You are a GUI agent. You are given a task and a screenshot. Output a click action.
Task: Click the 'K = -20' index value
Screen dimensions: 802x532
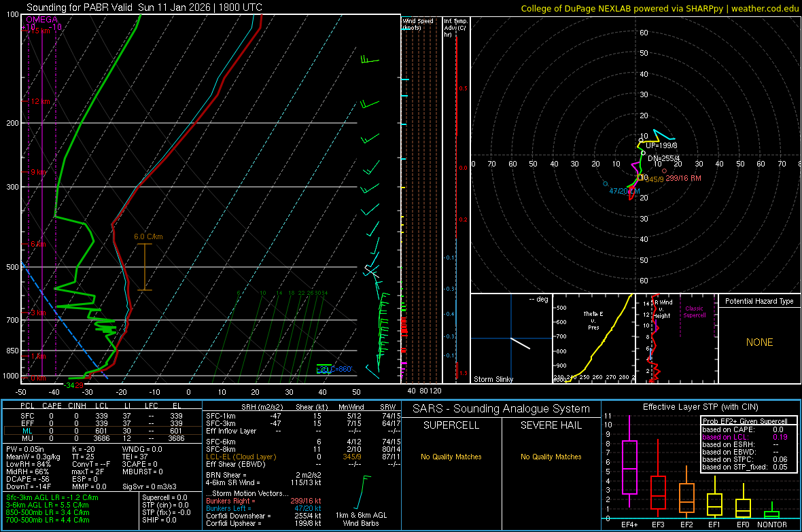pos(84,449)
